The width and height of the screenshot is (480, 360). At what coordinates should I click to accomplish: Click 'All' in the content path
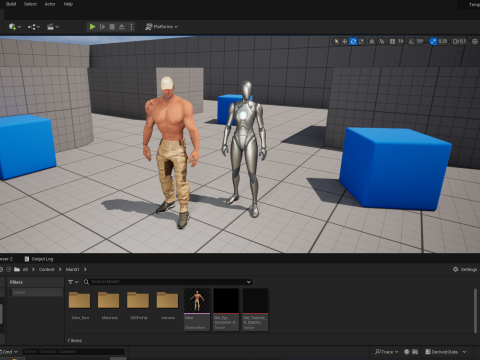click(25, 269)
